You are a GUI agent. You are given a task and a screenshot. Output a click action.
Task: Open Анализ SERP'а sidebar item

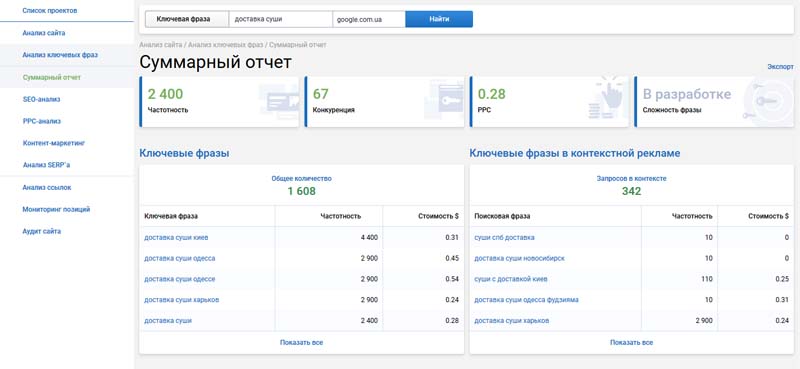point(46,165)
